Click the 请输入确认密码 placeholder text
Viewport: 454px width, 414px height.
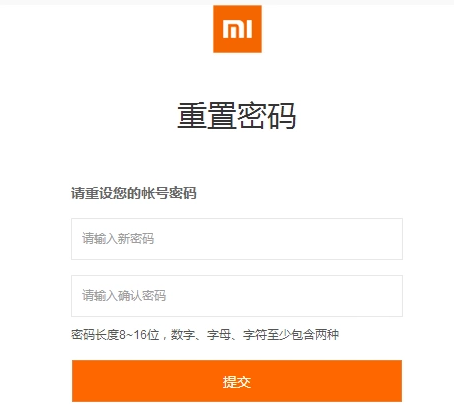coord(124,296)
